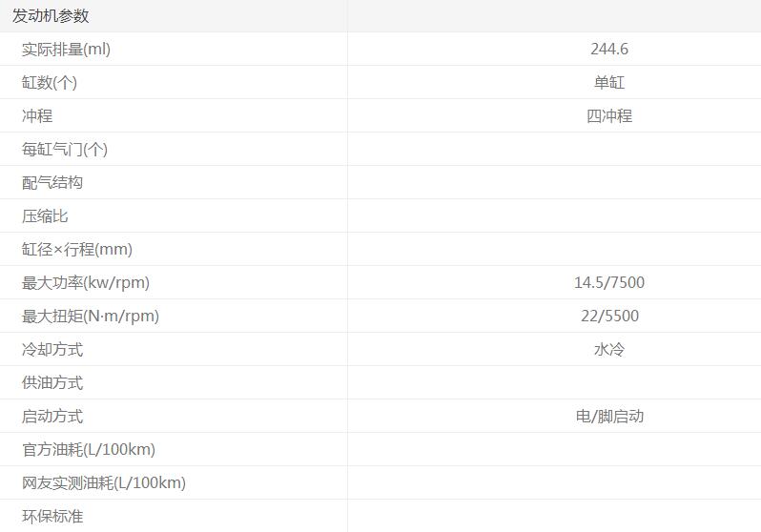The image size is (761, 532).
Task: Select the 每缸气门(个) label
Action: tap(65, 150)
